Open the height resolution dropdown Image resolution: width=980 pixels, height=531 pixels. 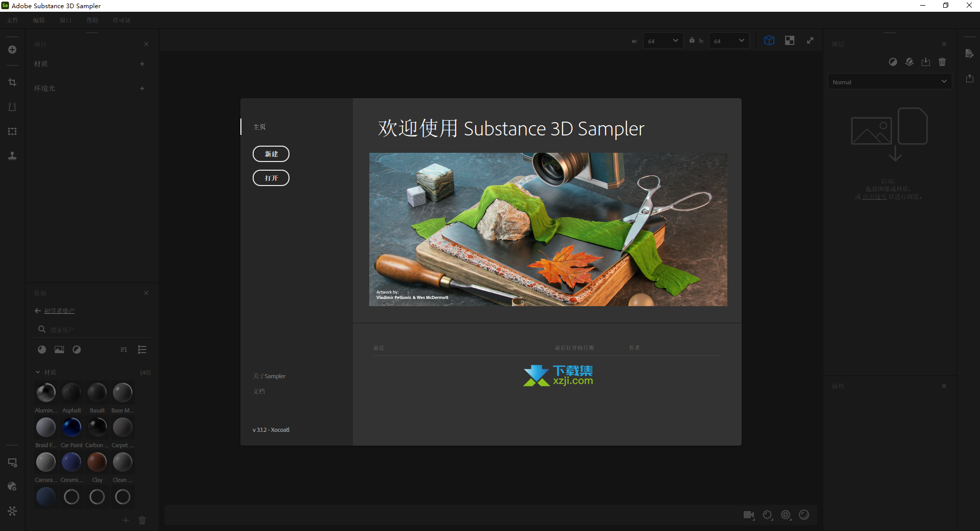pos(729,41)
